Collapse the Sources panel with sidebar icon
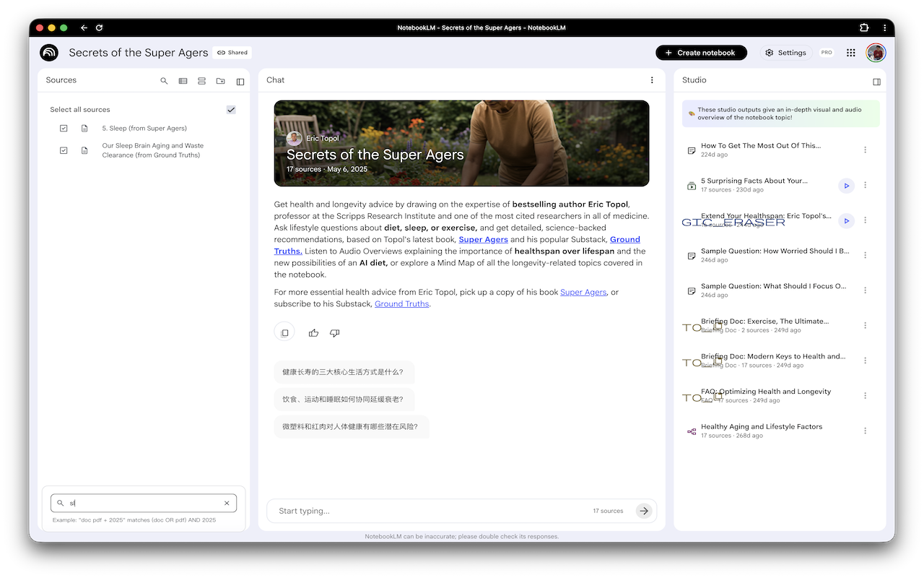 pos(240,81)
